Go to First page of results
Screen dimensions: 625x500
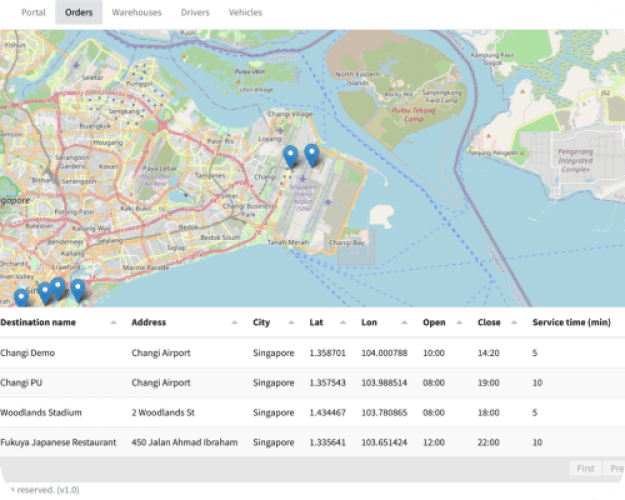pos(586,469)
